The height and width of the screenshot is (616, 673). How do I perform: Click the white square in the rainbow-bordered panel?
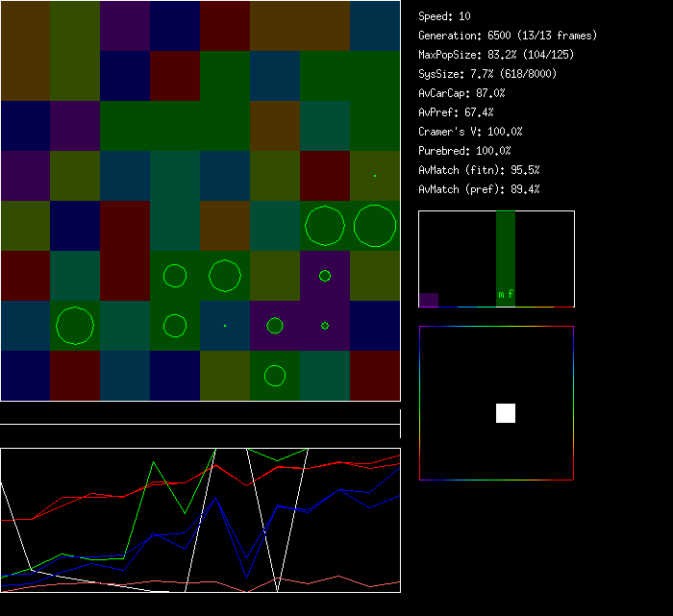(506, 413)
